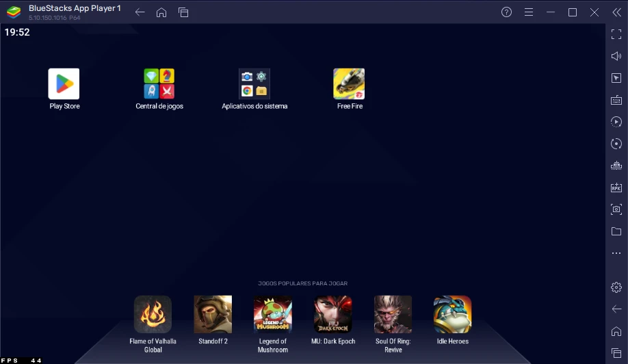
Task: Click the sync operations circular icon
Action: click(x=616, y=144)
